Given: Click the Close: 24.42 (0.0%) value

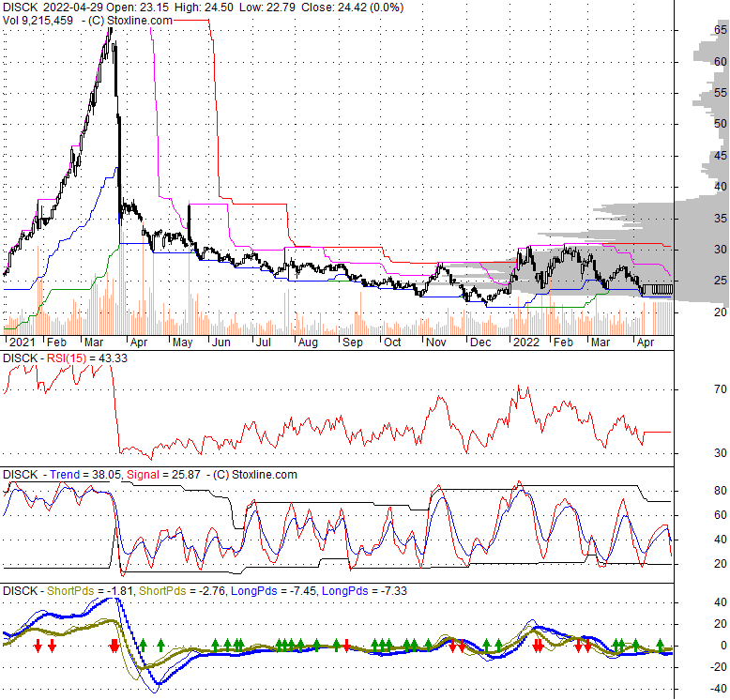Looking at the screenshot, I should pos(353,8).
